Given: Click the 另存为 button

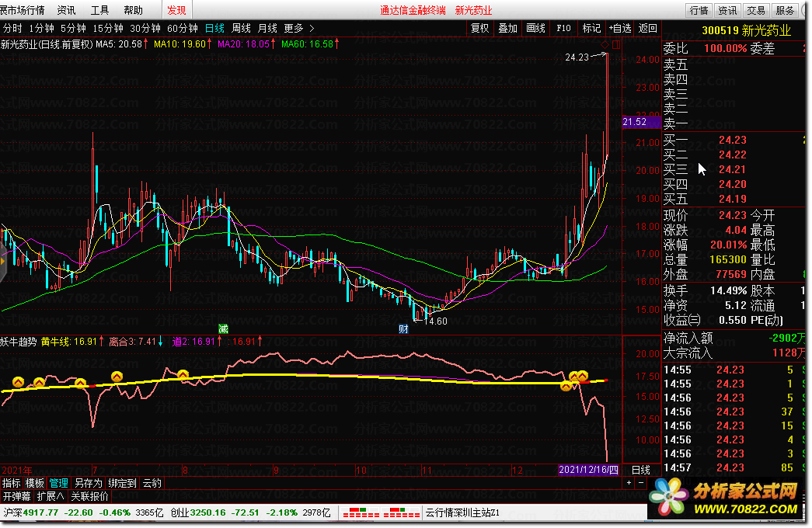Looking at the screenshot, I should point(88,483).
